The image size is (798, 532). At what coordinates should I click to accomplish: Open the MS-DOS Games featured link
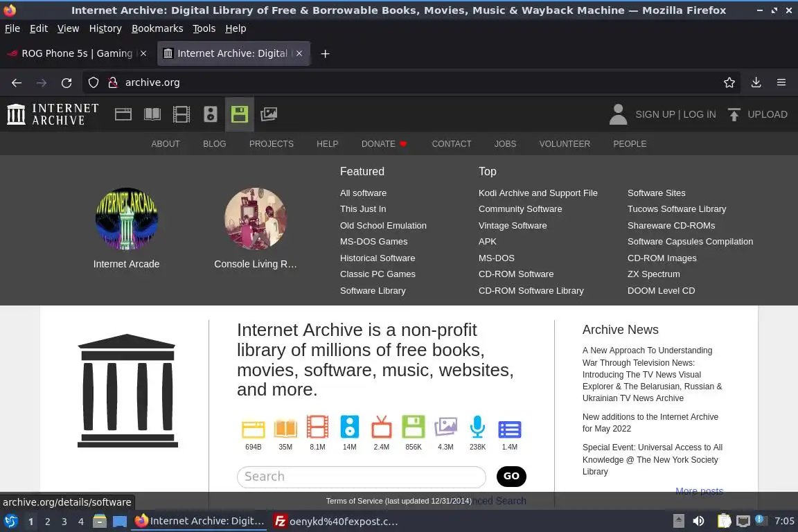[373, 242]
